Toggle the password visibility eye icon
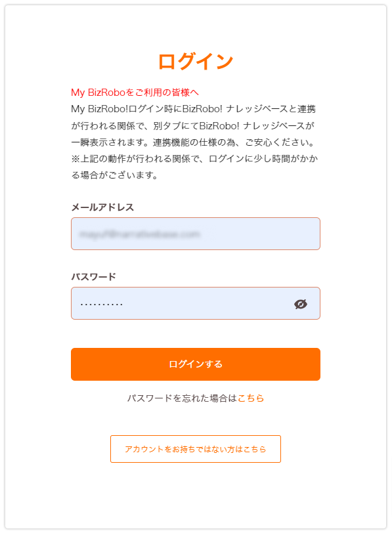 300,303
